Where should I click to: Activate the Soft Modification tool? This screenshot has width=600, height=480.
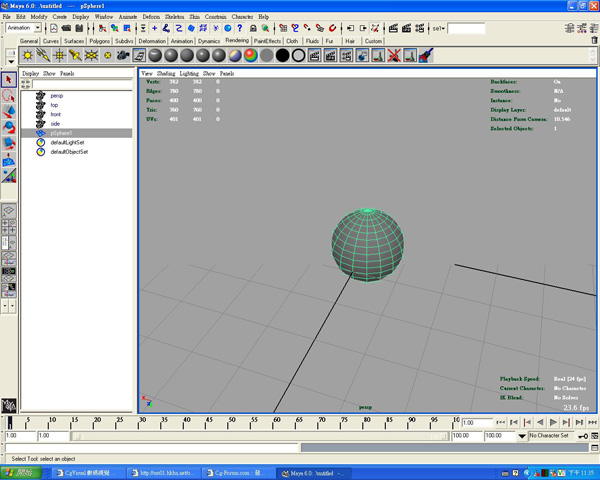(x=9, y=160)
